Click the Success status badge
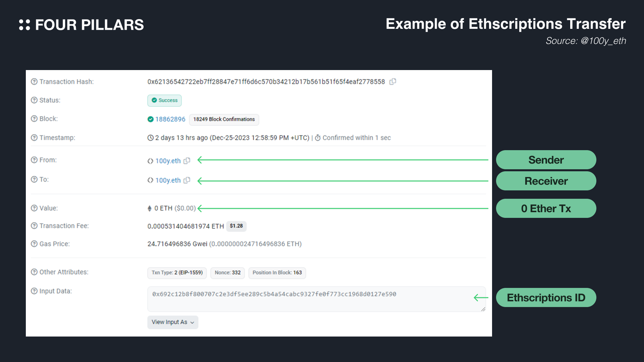The width and height of the screenshot is (644, 362). point(164,100)
